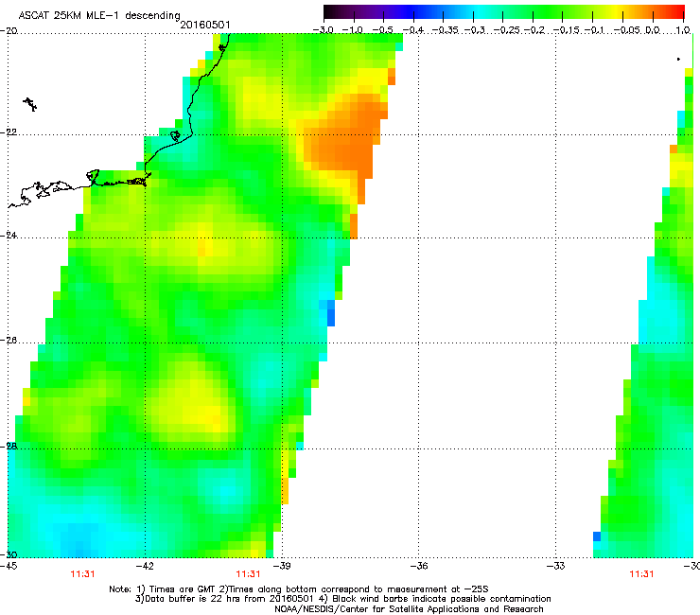700x615 pixels.
Task: Click the -0.1 color scale label
Action: (x=594, y=30)
